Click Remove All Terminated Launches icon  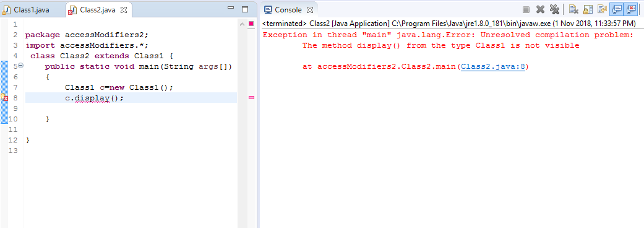pos(554,9)
